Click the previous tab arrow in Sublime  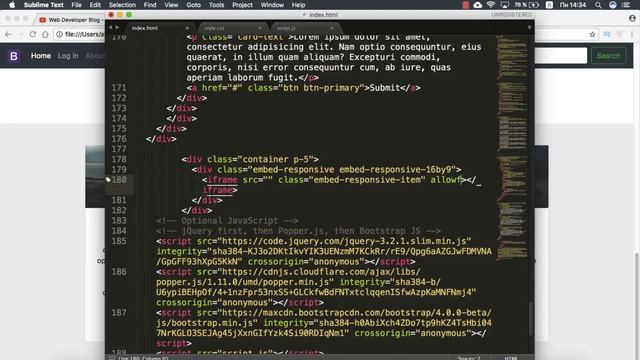point(110,27)
